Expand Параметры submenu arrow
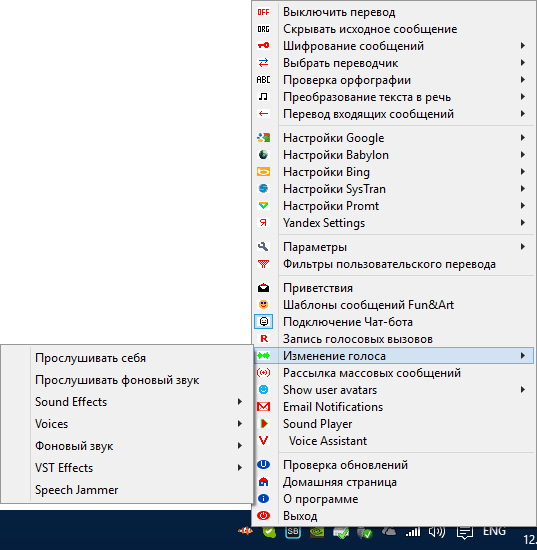Viewport: 537px width, 550px height. tap(523, 247)
